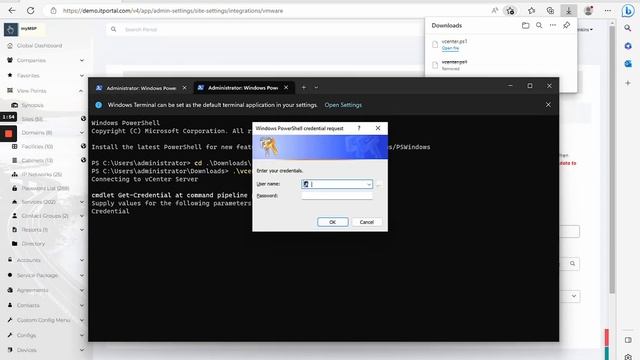Open the Outlook icon in Edge sidebar
Viewport: 640px width, 360px height.
(x=628, y=64)
